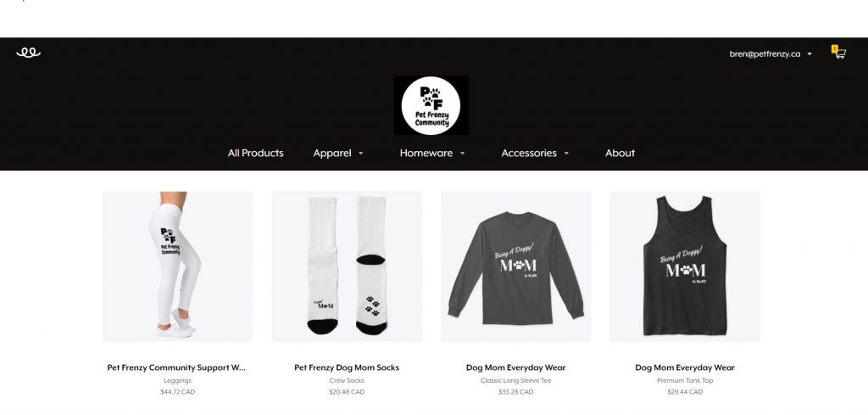This screenshot has width=868, height=415.
Task: Click the Pet Frenzy Community logo
Action: (x=431, y=105)
